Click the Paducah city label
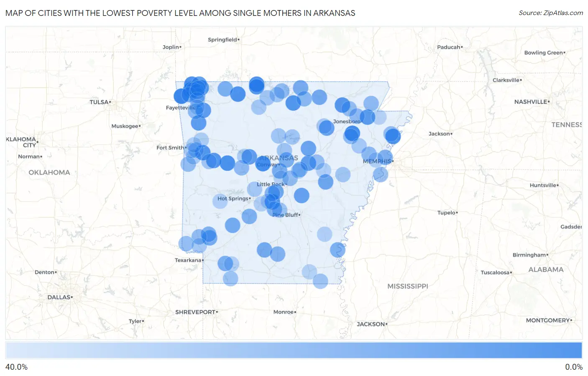588x376 pixels. tap(449, 47)
